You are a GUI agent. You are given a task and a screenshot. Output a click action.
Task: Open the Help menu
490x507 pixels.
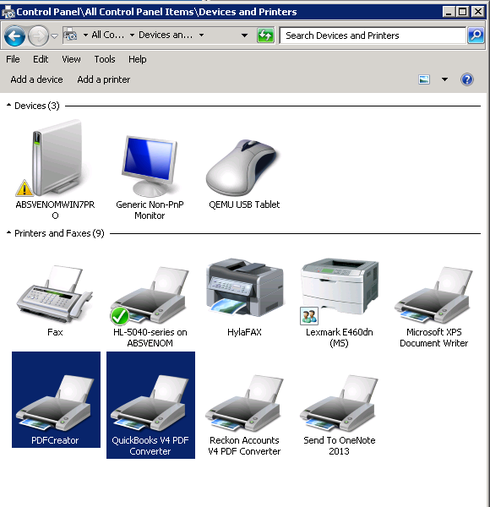137,59
